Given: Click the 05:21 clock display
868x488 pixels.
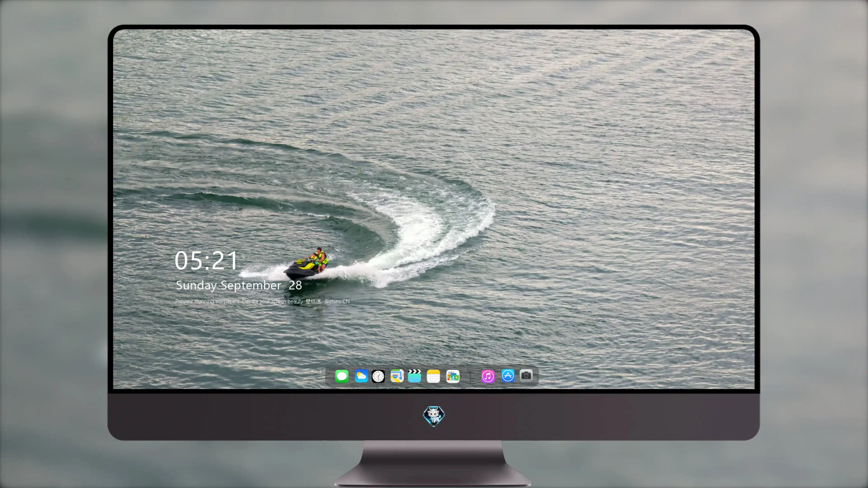Looking at the screenshot, I should point(206,261).
